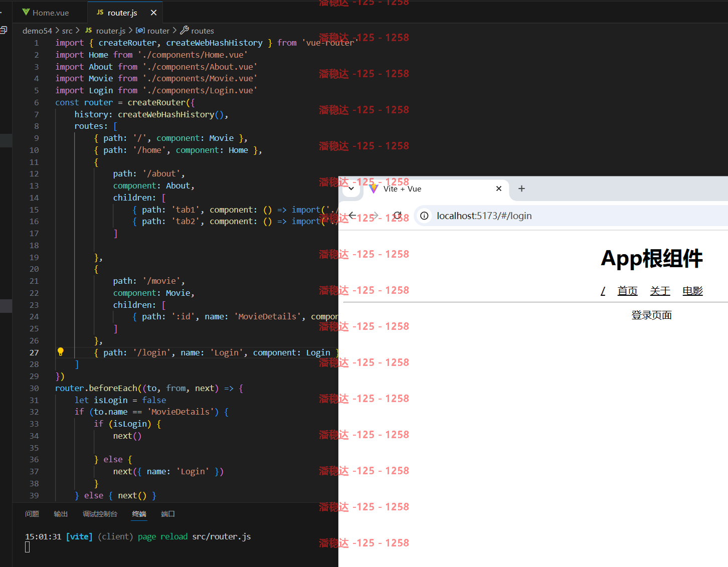
Task: Click the 关于 navigation link
Action: tap(660, 291)
